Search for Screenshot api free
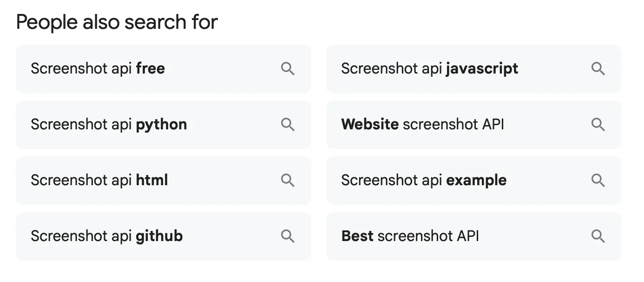 coord(139,69)
